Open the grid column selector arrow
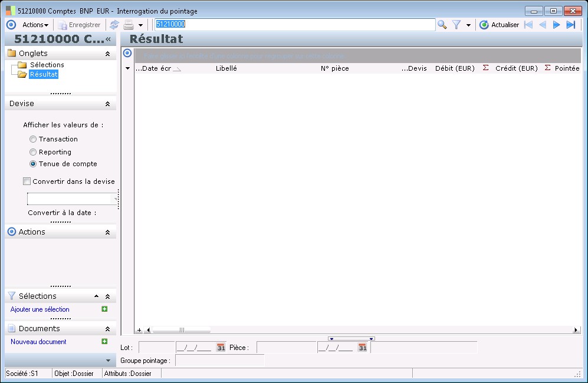 click(127, 68)
